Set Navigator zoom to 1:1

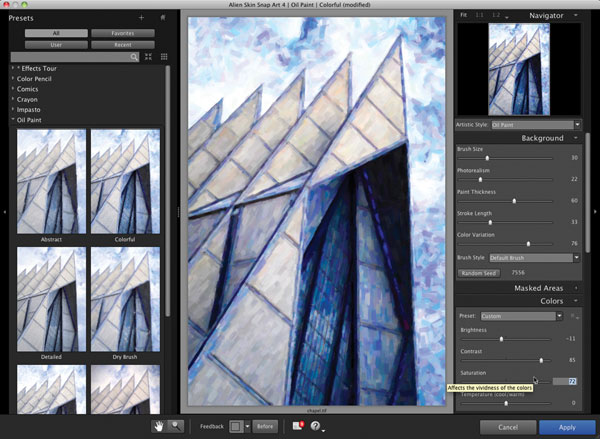[479, 15]
